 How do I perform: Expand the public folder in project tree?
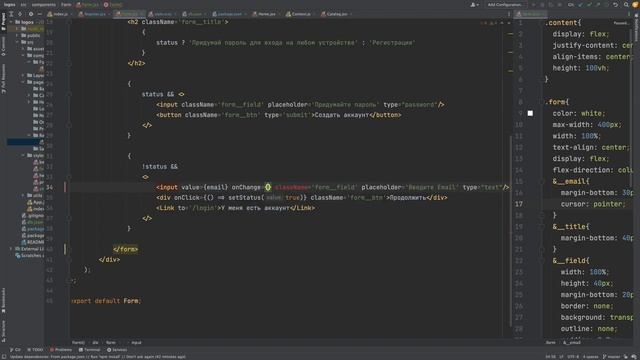click(18, 35)
